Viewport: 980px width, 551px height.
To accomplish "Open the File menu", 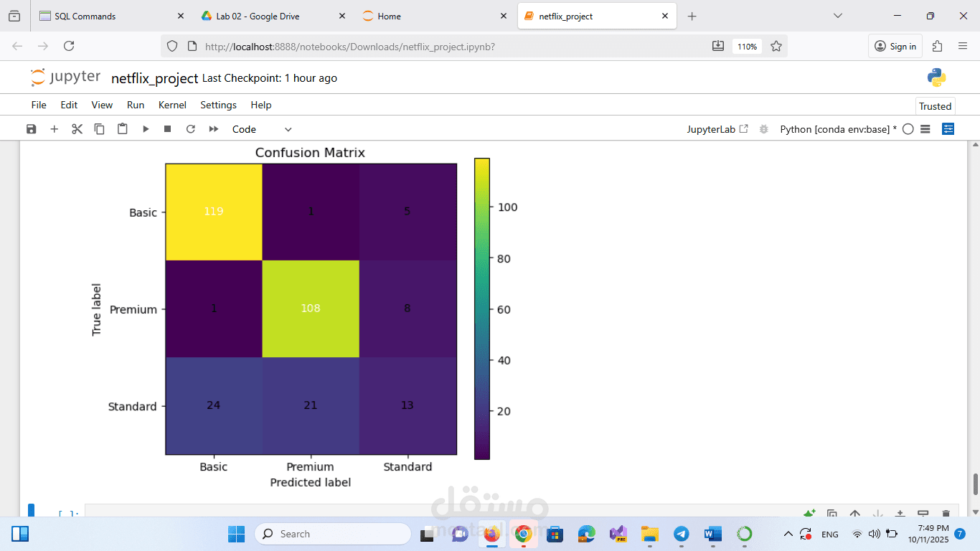I will [x=39, y=105].
